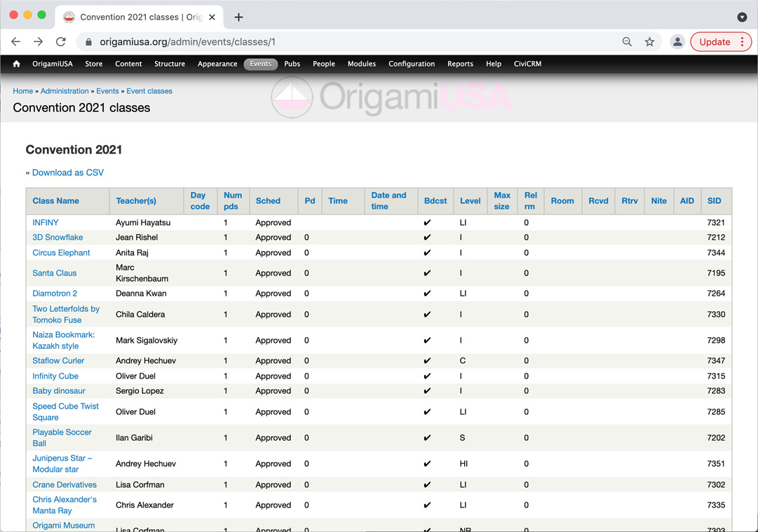The width and height of the screenshot is (758, 532).
Task: Reload the current page
Action: 60,41
